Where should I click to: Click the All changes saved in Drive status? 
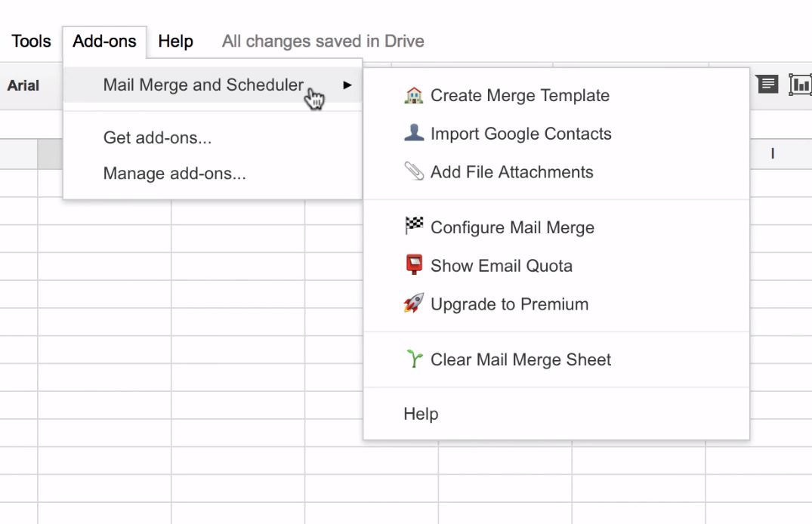[x=323, y=42]
